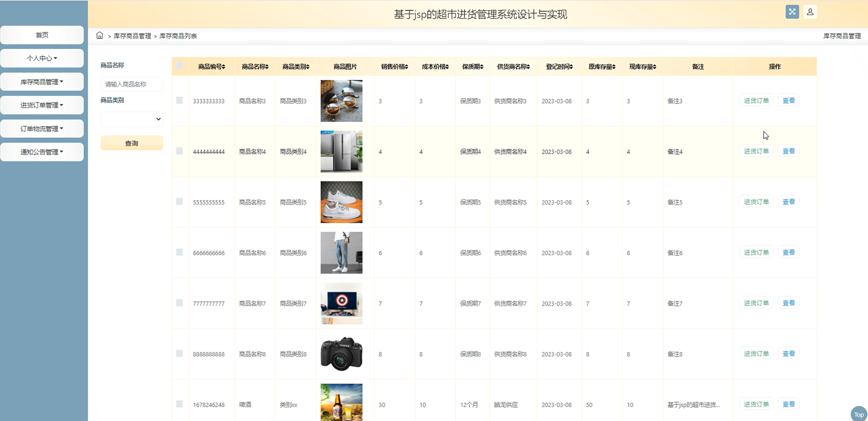Image resolution: width=868 pixels, height=421 pixels.
Task: Check the row for 3333333333
Action: [179, 100]
